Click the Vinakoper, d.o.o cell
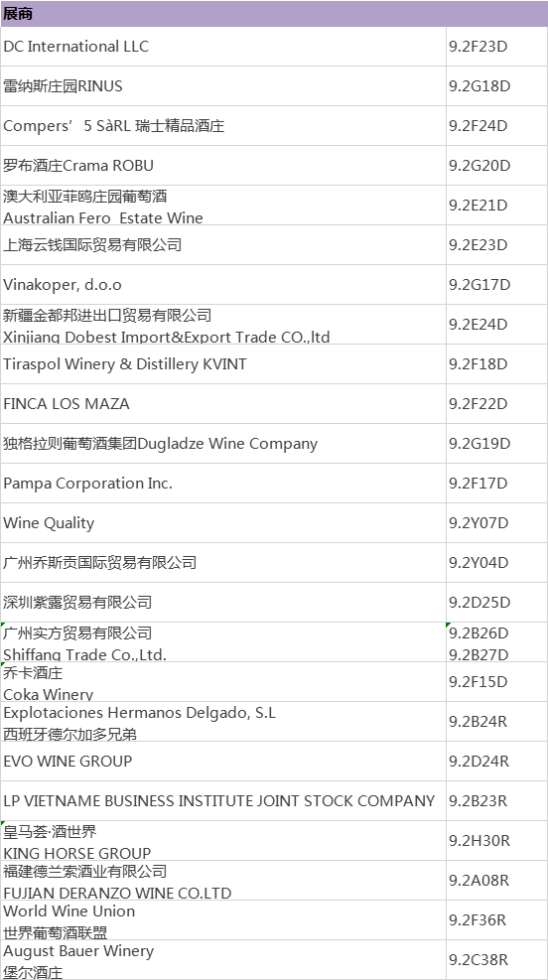 point(223,284)
